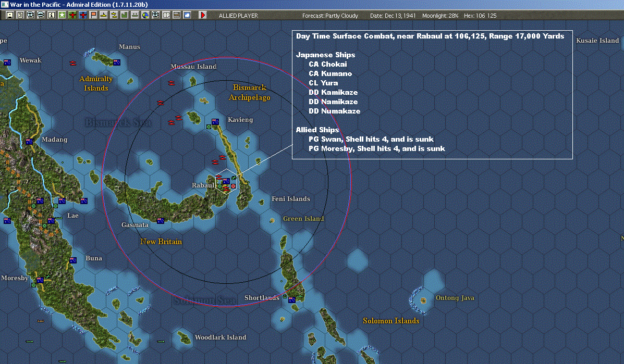This screenshot has width=624, height=364.
Task: Click the 'PG Moresby' sunk report line
Action: coord(376,148)
